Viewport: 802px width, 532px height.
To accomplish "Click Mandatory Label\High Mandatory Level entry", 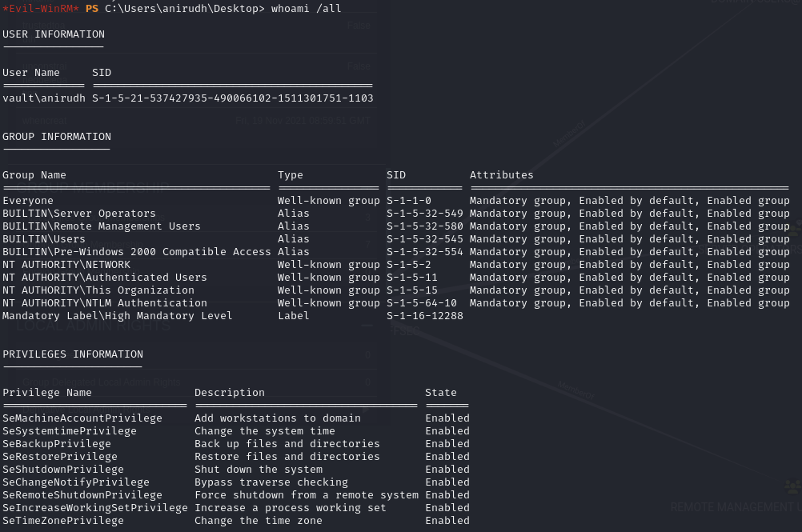I will coord(118,316).
